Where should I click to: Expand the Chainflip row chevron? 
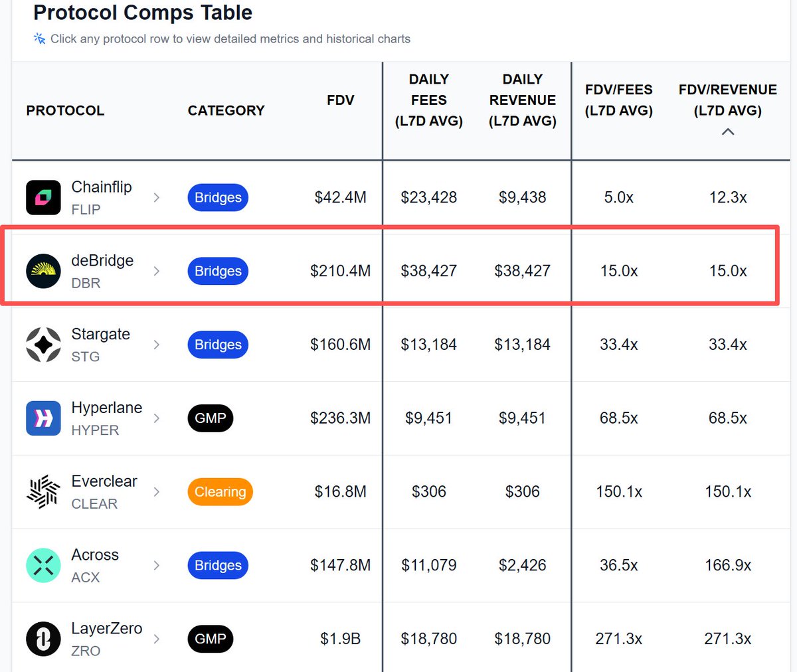pyautogui.click(x=157, y=197)
